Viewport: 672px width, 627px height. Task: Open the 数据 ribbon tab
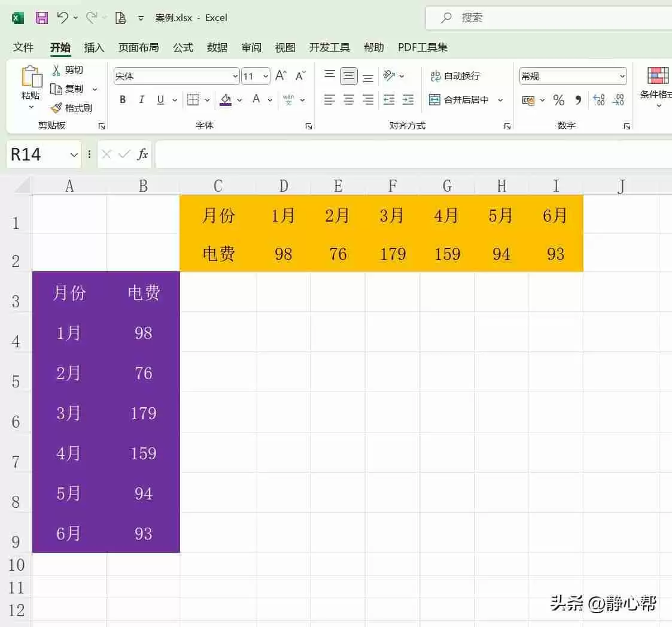pos(217,47)
